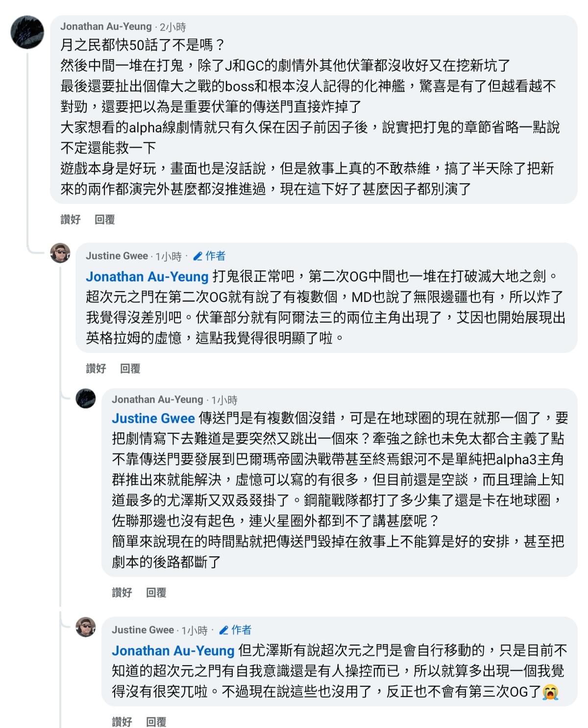Open blue Jonathan Au-Yeung mention in the last reply
The height and width of the screenshot is (728, 588).
173,651
